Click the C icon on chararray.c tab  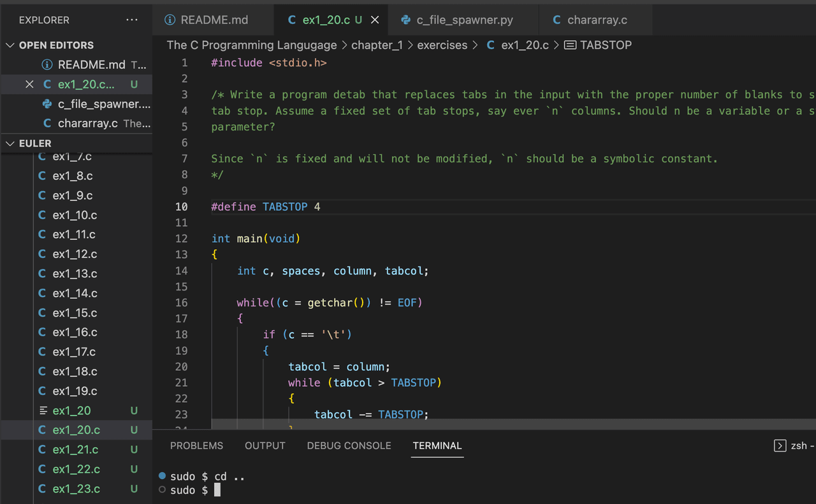click(557, 20)
